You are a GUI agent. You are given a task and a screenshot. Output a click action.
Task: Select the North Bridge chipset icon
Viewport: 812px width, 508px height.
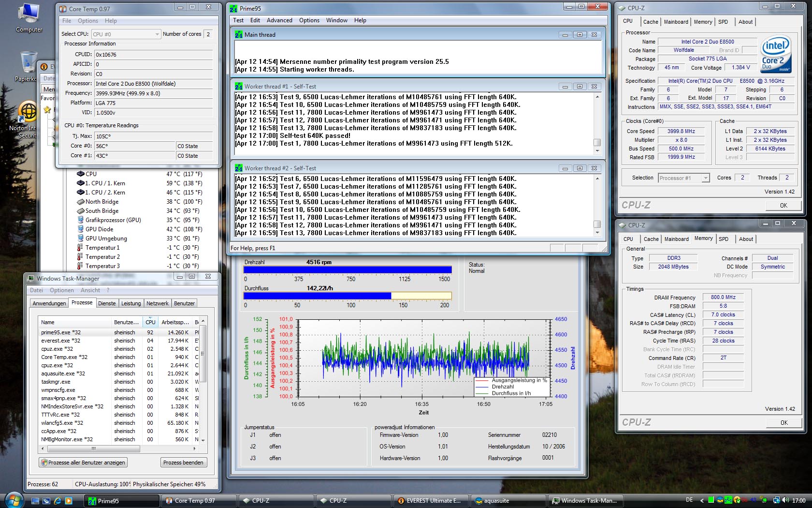coord(81,201)
